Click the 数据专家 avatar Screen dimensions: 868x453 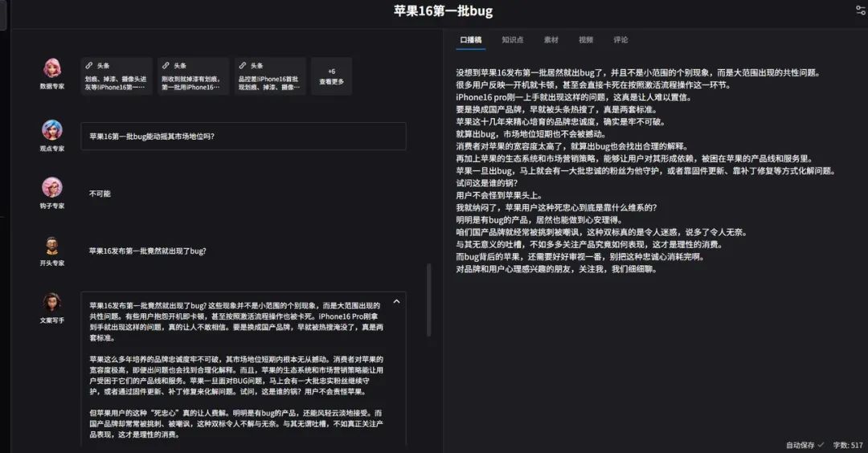52,68
